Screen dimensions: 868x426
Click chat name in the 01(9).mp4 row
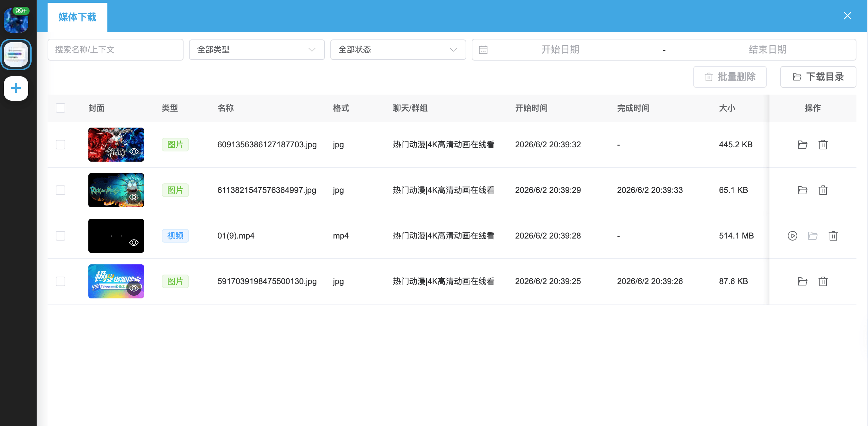click(444, 236)
